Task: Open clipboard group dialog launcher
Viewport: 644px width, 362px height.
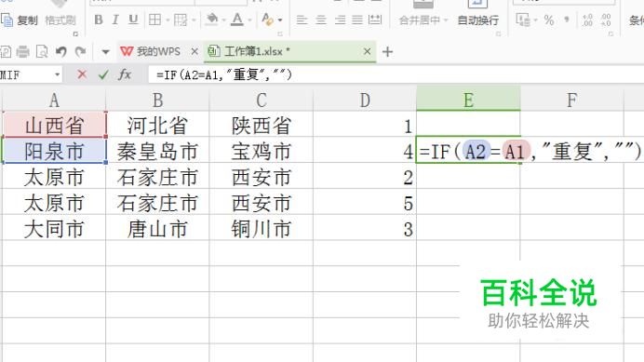Action: [75, 34]
